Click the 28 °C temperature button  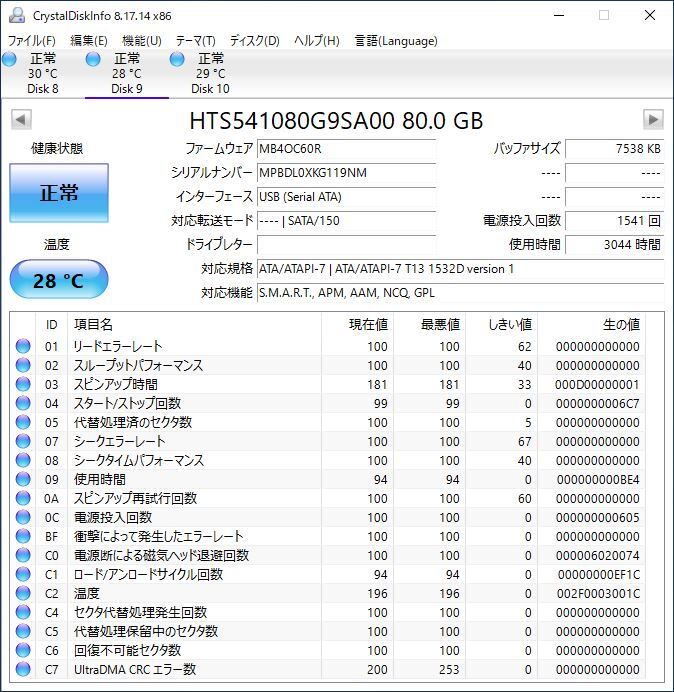click(59, 280)
